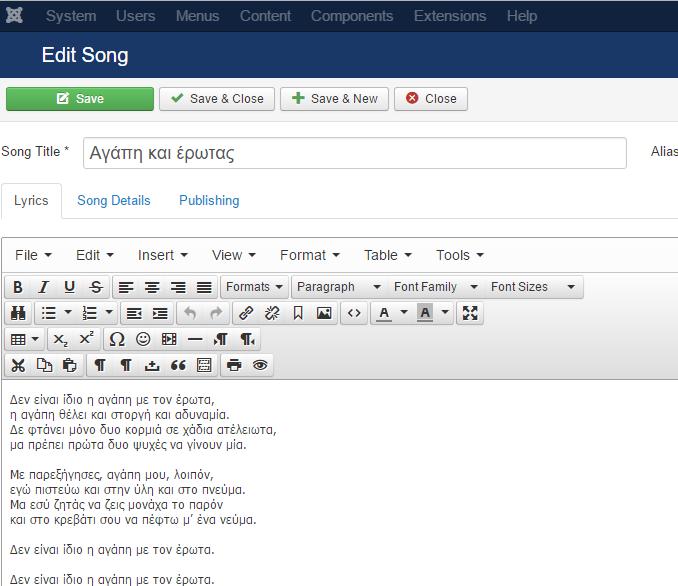Apply subscript formatting
678x586 pixels.
pos(60,339)
